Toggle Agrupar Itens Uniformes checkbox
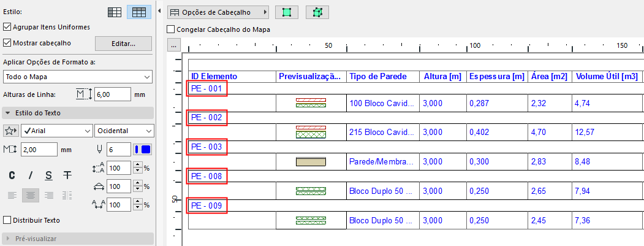The height and width of the screenshot is (246, 644). click(x=7, y=27)
